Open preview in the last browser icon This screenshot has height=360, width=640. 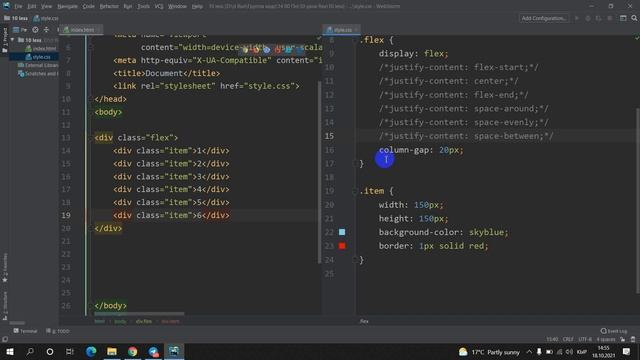pyautogui.click(x=299, y=50)
